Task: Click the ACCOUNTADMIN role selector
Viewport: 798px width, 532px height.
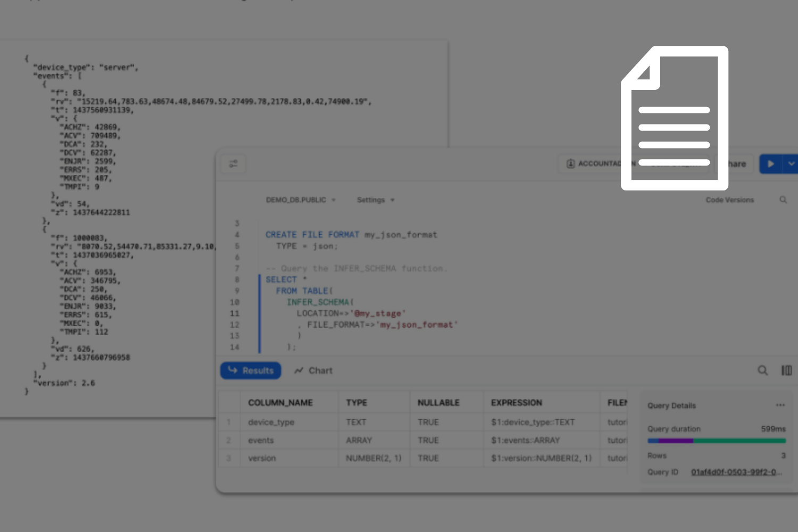Action: (x=593, y=164)
